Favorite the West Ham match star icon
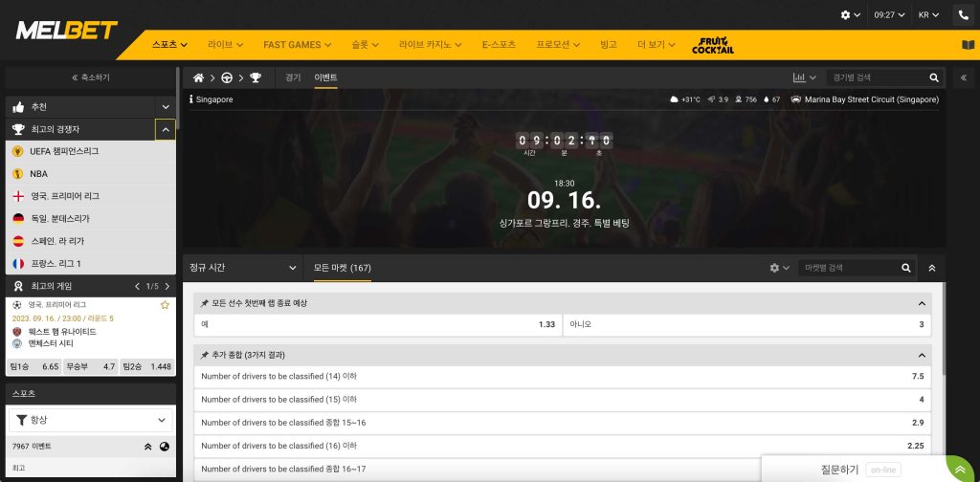 point(165,305)
